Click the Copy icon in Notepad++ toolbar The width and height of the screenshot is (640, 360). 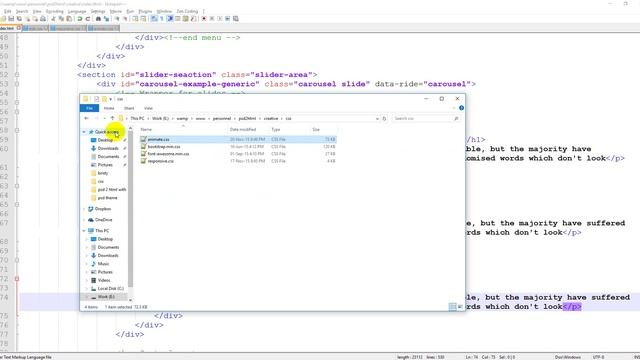point(61,19)
